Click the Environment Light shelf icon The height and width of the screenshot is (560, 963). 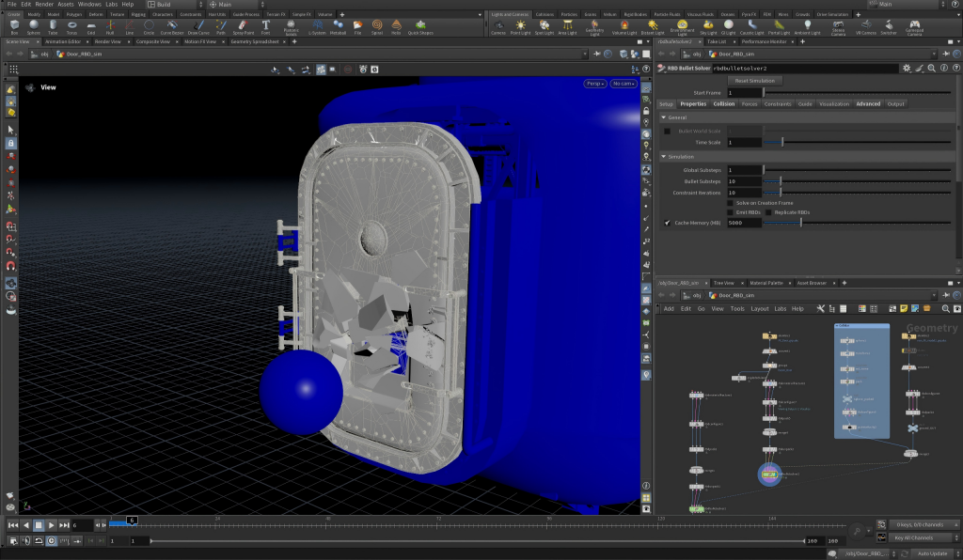[x=682, y=27]
